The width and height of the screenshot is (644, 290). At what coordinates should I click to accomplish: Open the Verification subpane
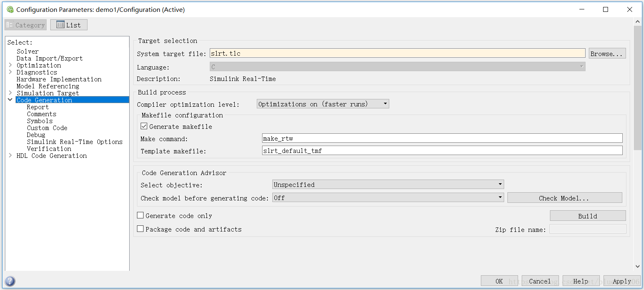click(49, 149)
